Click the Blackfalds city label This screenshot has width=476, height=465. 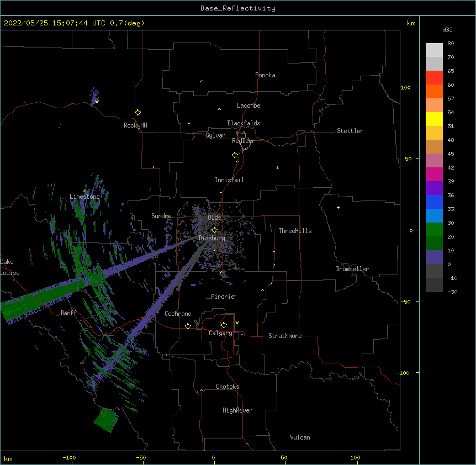click(x=244, y=123)
